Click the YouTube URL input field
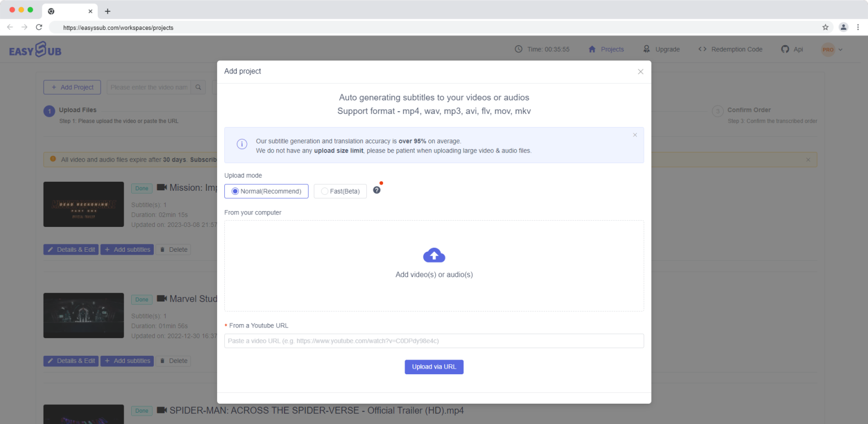 tap(434, 340)
